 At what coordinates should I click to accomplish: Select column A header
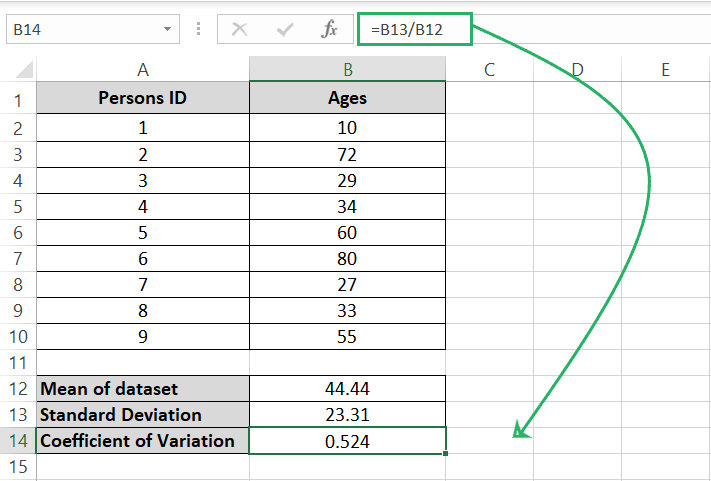(x=143, y=70)
